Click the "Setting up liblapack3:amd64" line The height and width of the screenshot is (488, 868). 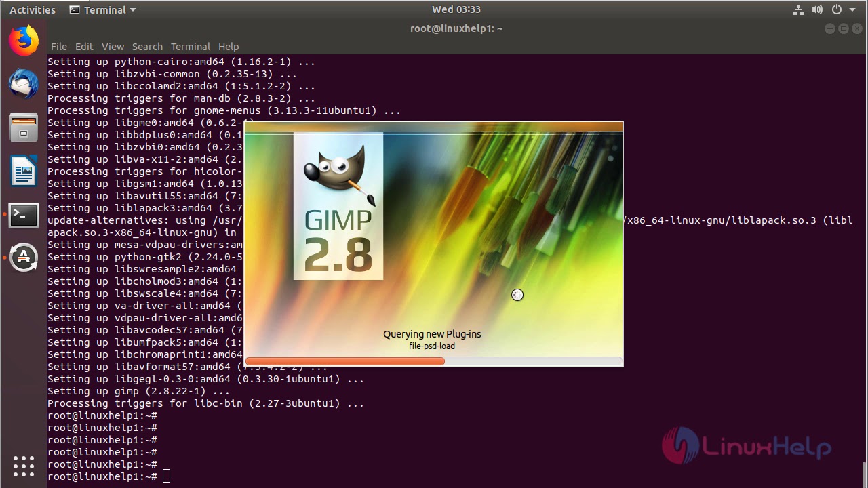145,208
